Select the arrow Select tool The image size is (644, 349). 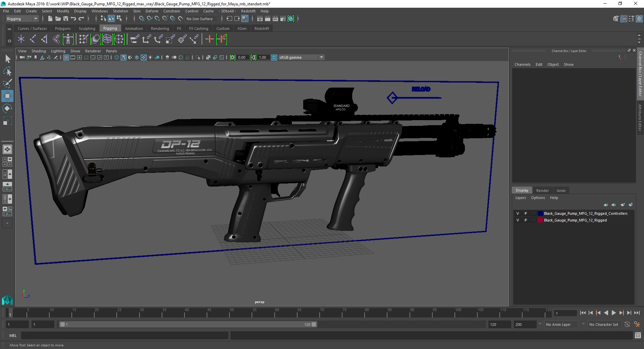pos(7,59)
